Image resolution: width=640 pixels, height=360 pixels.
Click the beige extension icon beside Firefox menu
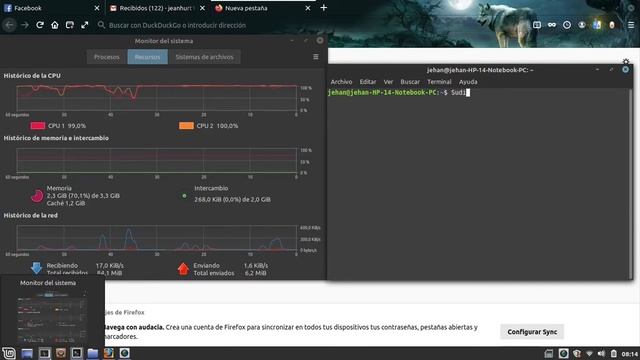pos(612,25)
